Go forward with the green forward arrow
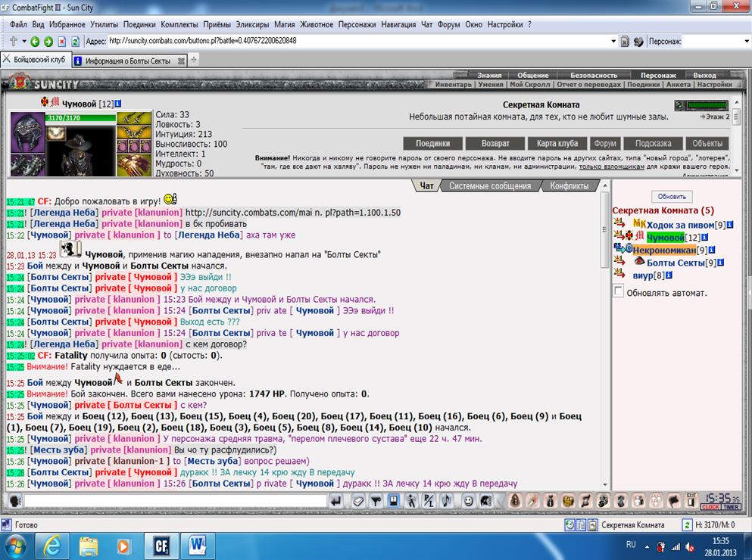Screen dimensions: 752x560 coord(48,42)
